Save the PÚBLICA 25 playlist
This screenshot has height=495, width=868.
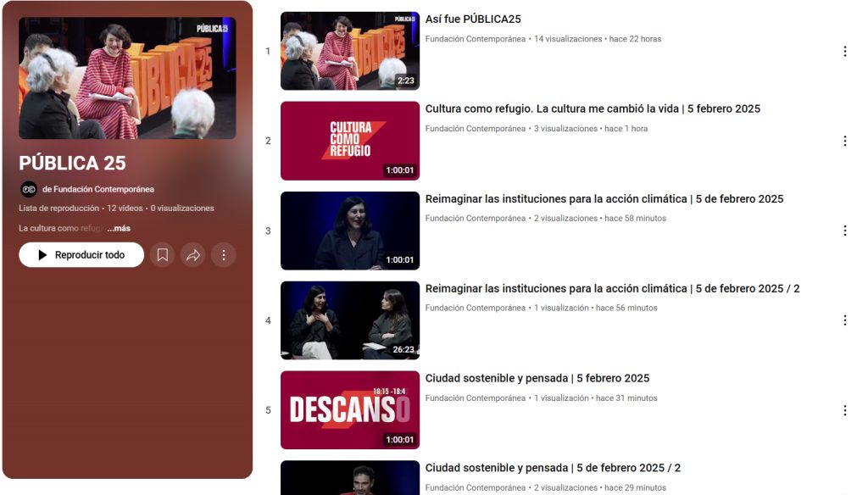(162, 254)
